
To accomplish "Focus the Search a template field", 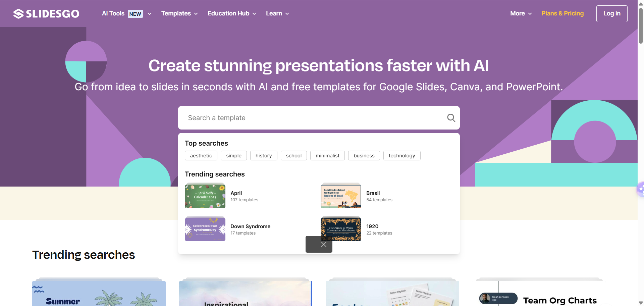I will [x=312, y=118].
